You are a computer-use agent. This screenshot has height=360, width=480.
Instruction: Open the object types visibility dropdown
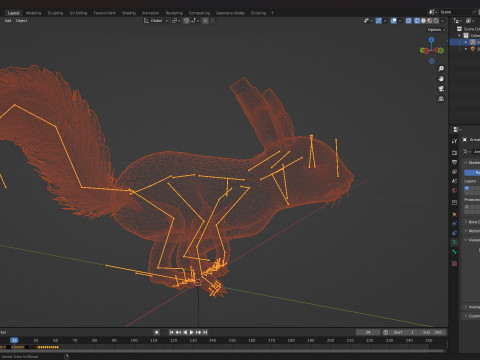click(368, 21)
